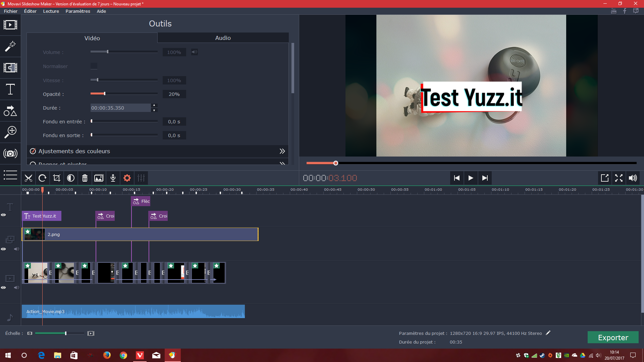Enter full-screen preview mode
Screen dimensions: 644x362
click(x=619, y=178)
